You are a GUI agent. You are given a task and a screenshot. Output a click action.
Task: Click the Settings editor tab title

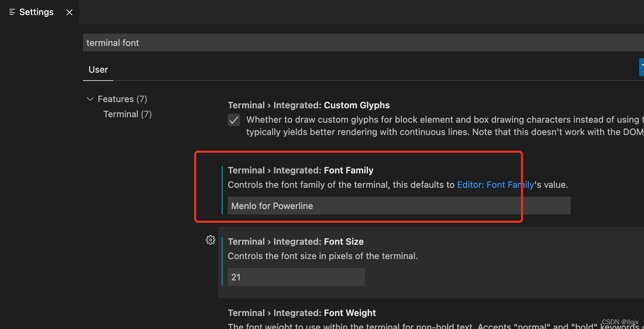pyautogui.click(x=36, y=12)
